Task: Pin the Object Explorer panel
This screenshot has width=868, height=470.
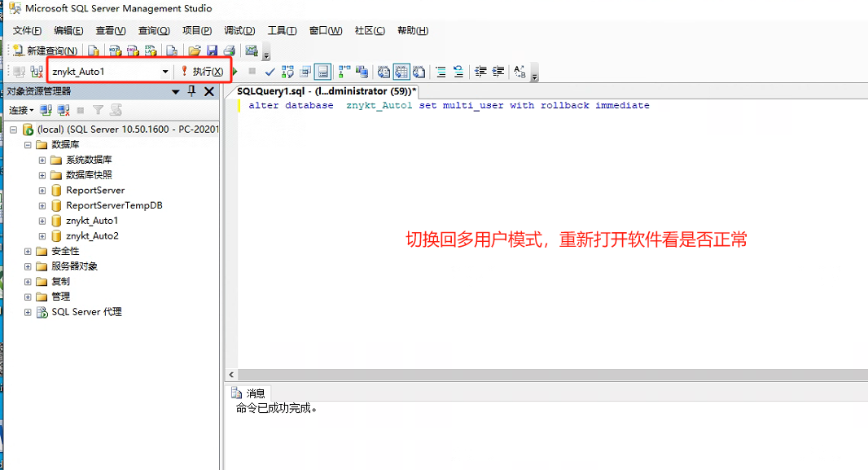Action: click(x=191, y=90)
